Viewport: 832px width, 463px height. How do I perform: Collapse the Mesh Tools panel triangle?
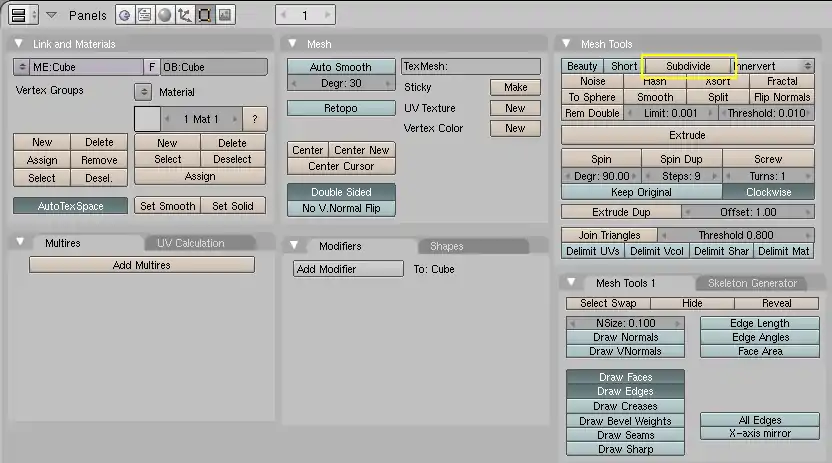click(566, 43)
